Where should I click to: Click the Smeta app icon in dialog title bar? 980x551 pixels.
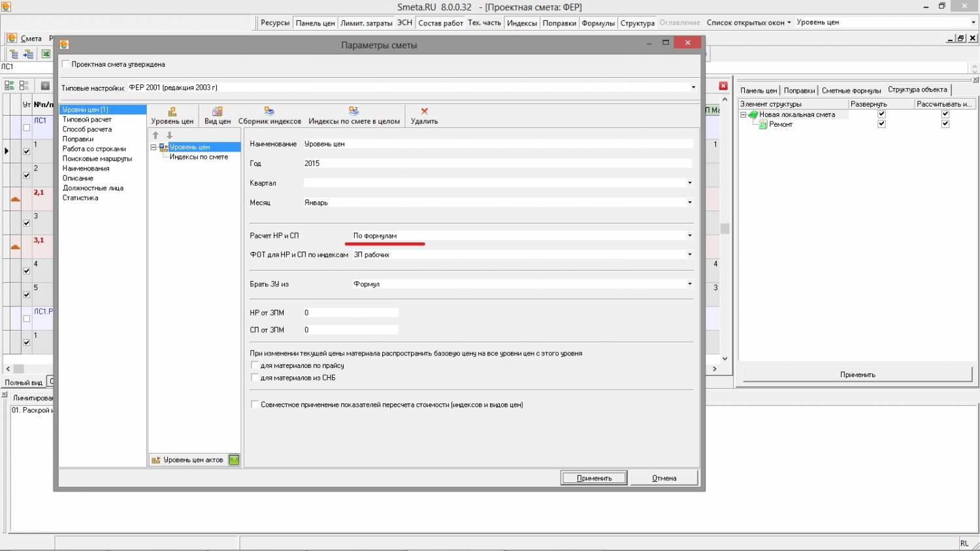pyautogui.click(x=64, y=44)
